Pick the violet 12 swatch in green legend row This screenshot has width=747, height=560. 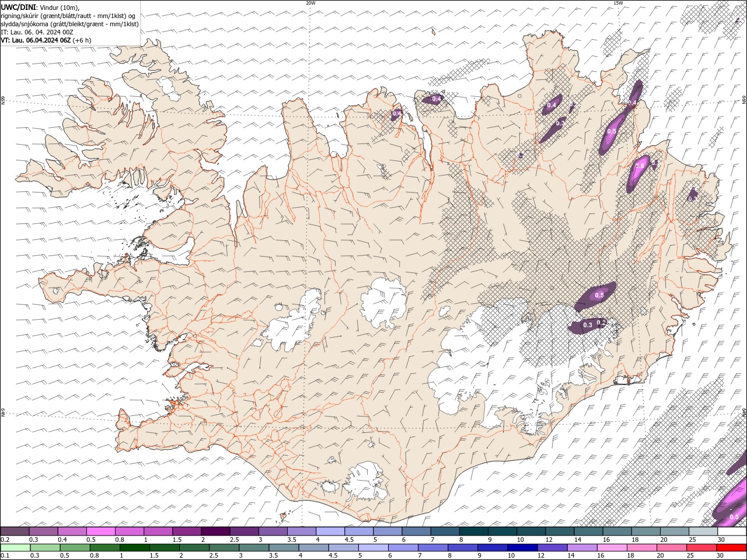551,548
